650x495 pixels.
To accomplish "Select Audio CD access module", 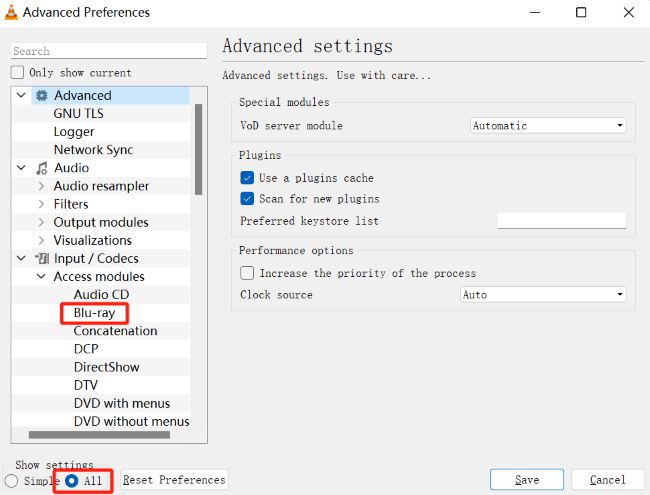I will pos(101,295).
